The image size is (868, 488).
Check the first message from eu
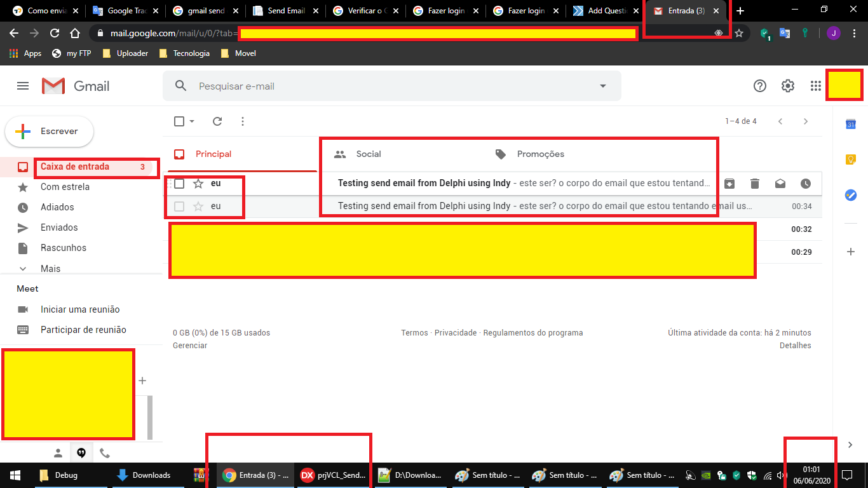(179, 184)
